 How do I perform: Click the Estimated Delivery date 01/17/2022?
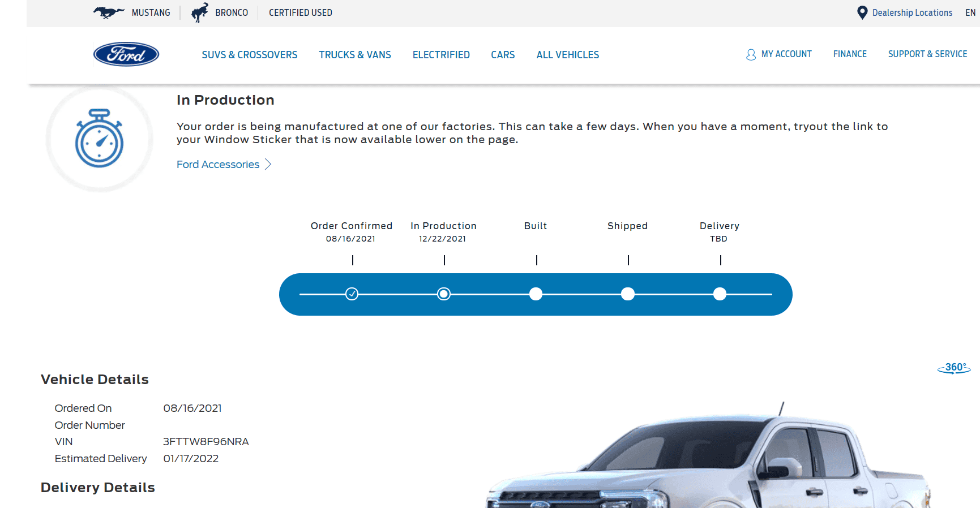(191, 459)
